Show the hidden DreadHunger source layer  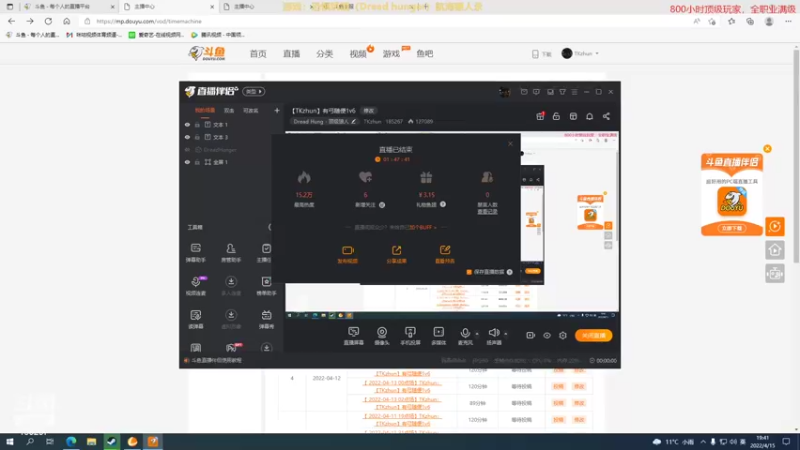(187, 149)
